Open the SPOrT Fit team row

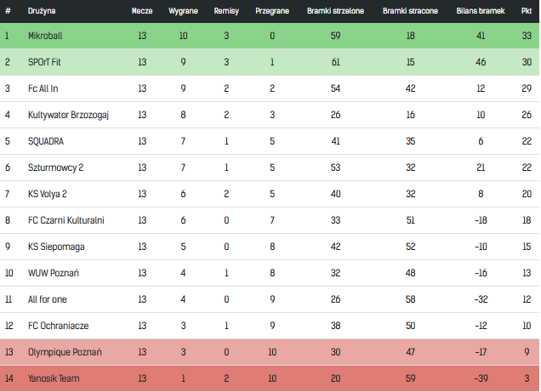(270, 62)
